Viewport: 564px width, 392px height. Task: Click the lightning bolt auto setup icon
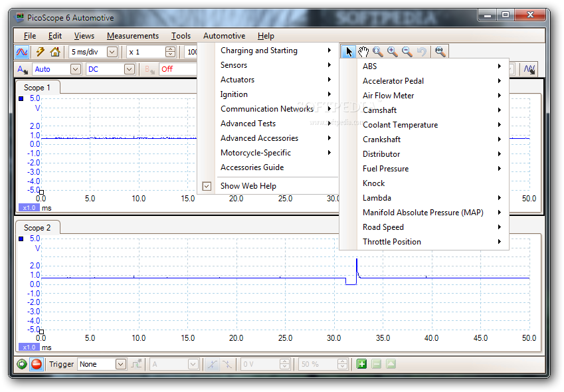[41, 52]
